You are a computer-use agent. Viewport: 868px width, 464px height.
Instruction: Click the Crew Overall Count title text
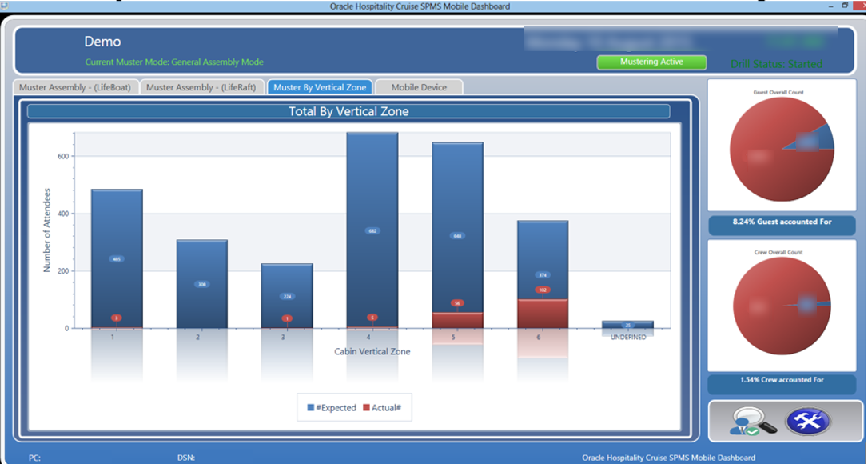coord(778,252)
